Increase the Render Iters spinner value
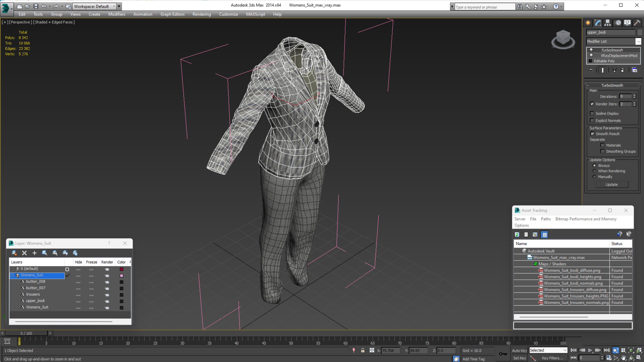Image resolution: width=644 pixels, height=362 pixels. (x=634, y=103)
